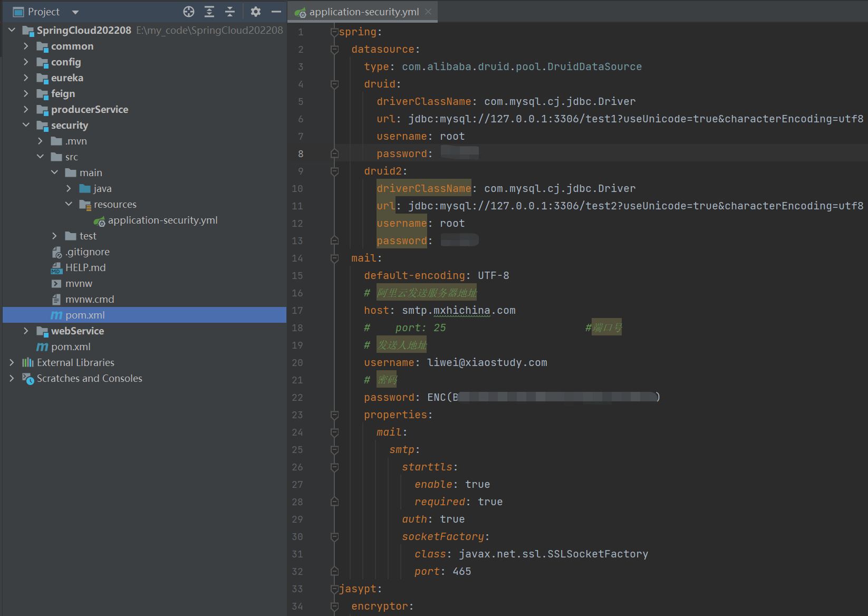
Task: Click the java source folder icon
Action: click(x=85, y=188)
